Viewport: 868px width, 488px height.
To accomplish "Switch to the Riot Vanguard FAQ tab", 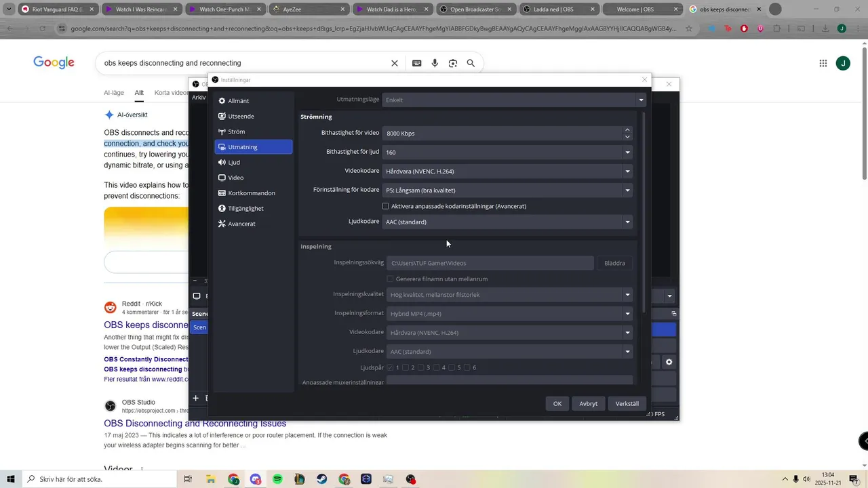I will 58,9.
